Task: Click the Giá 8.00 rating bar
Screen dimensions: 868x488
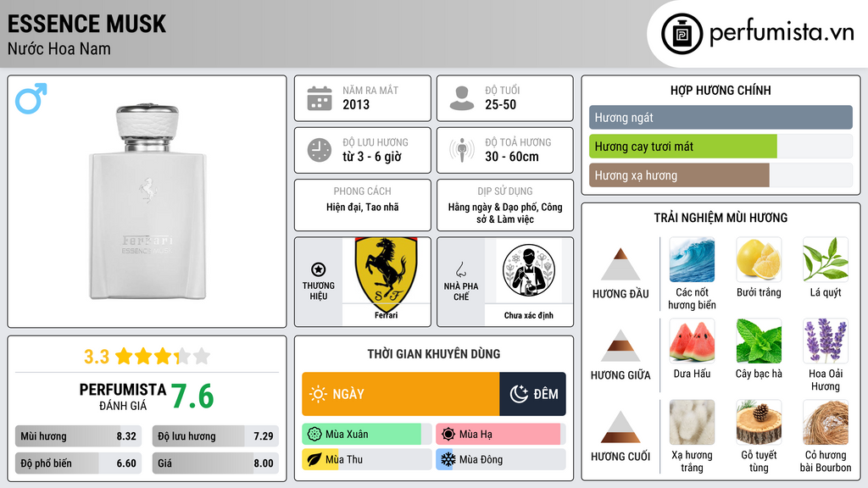Action: pos(215,463)
